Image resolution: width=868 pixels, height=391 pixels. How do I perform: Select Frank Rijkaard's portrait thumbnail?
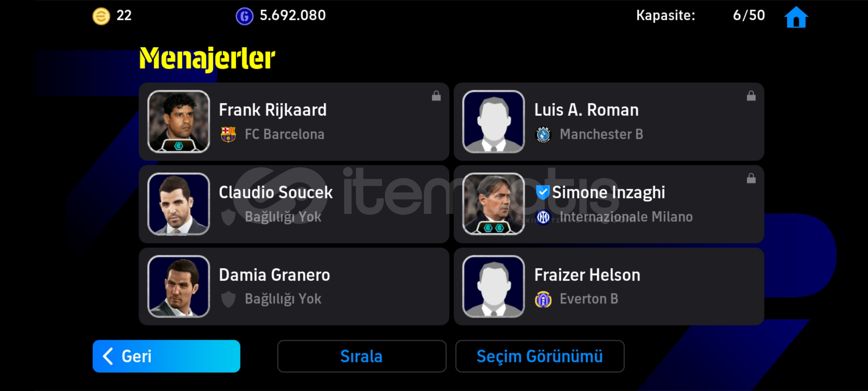[x=179, y=121]
